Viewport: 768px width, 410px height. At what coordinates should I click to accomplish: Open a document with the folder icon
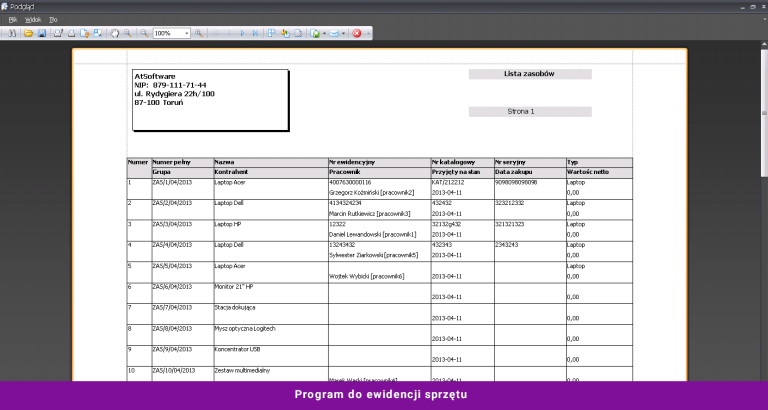pos(28,33)
